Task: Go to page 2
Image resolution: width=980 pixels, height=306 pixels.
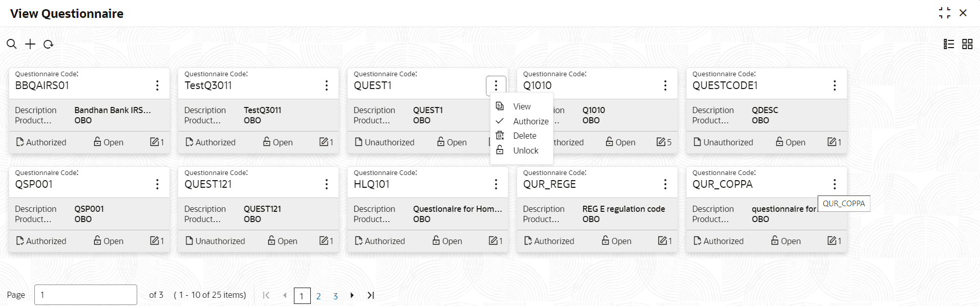Action: [318, 296]
